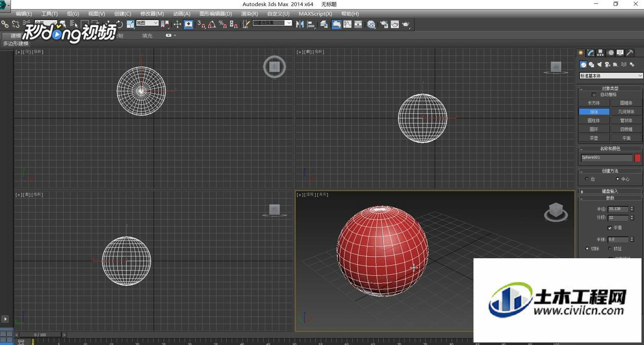Toggle Angle Snap icon
The height and width of the screenshot is (345, 644).
coord(212,24)
